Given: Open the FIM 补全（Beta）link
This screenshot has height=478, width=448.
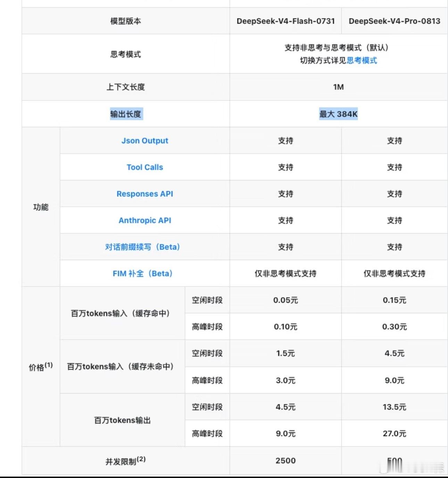Looking at the screenshot, I should coord(143,274).
